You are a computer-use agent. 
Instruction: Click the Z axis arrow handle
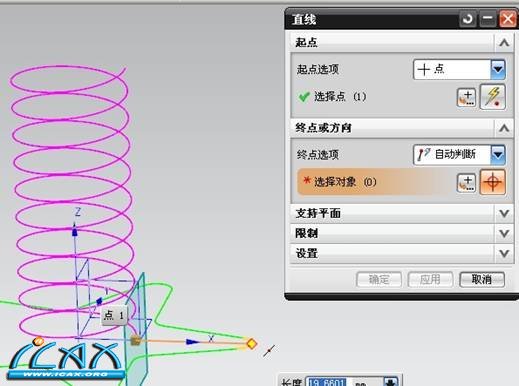pyautogui.click(x=75, y=231)
